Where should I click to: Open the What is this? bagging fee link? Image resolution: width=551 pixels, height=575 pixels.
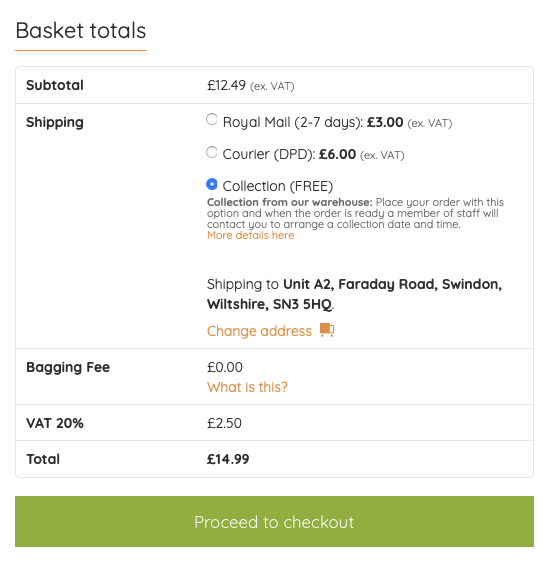click(247, 387)
